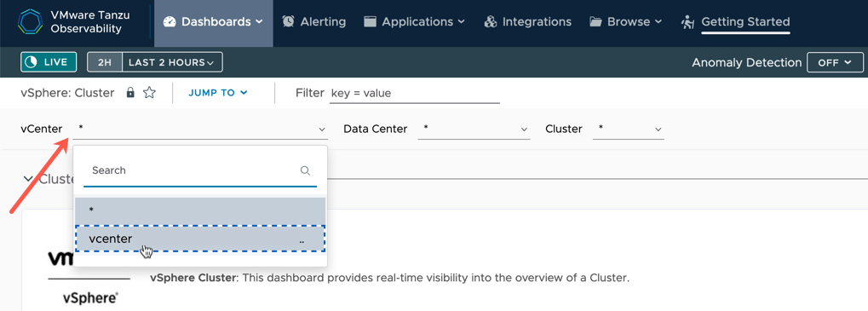
Task: Select the 2H time window button
Action: click(x=105, y=62)
